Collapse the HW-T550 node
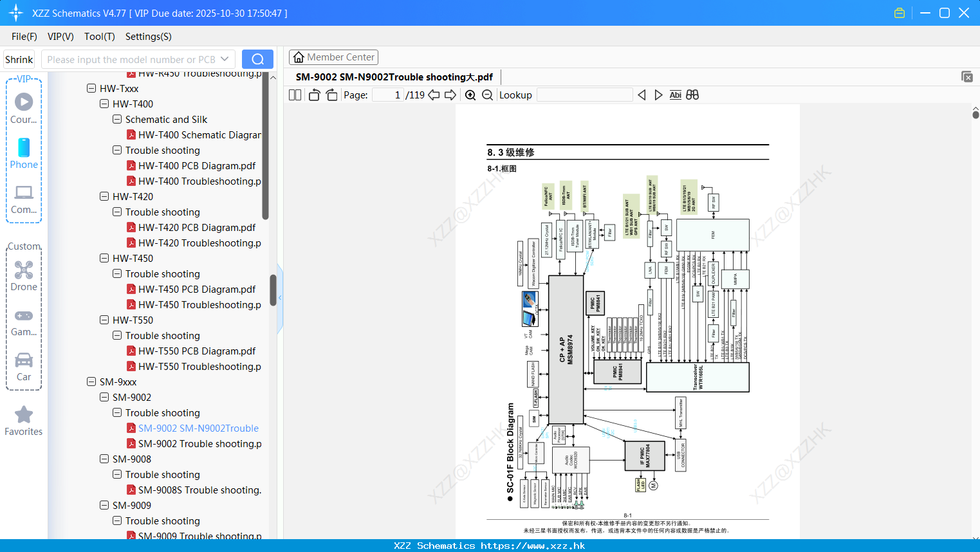 pyautogui.click(x=104, y=320)
